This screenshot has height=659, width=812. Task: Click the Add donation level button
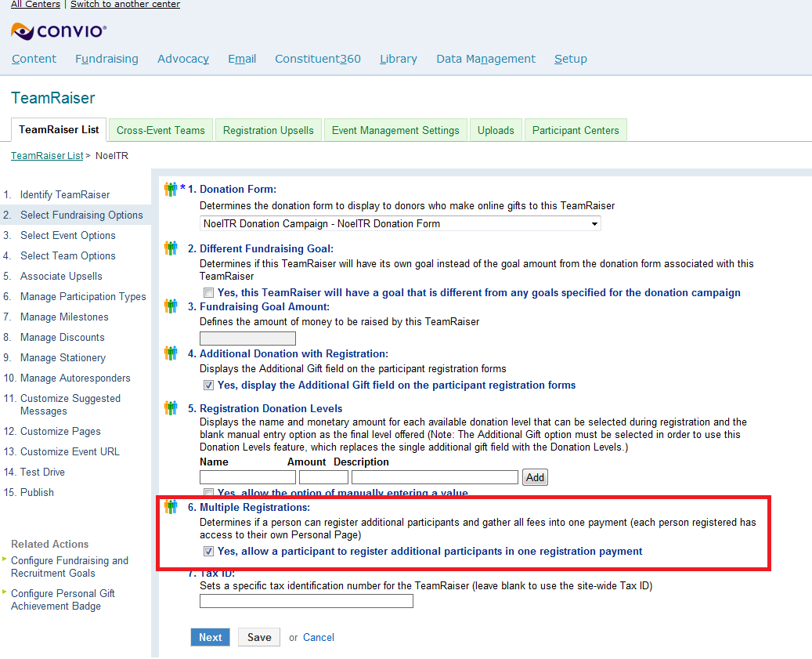click(x=535, y=477)
